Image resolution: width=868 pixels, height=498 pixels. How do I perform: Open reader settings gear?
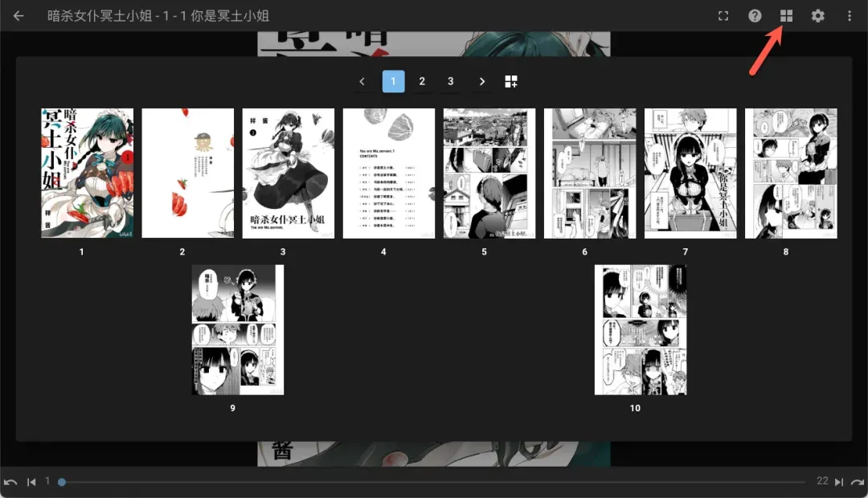[x=817, y=15]
